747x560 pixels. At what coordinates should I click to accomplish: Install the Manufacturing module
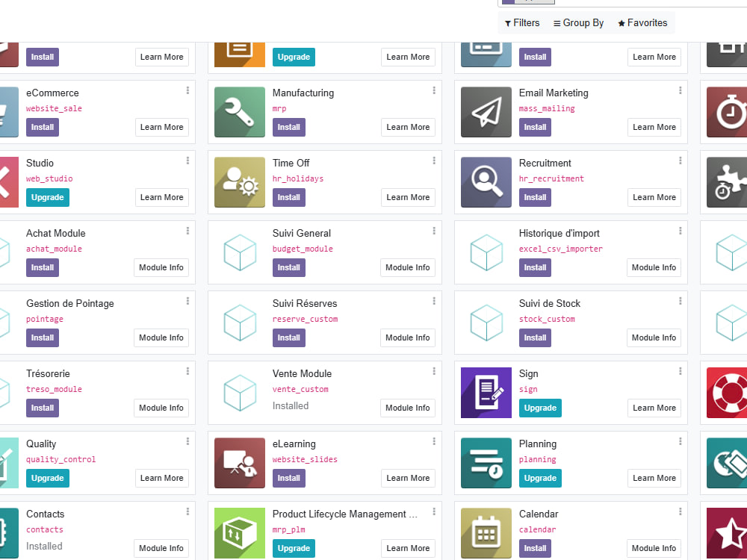click(288, 127)
